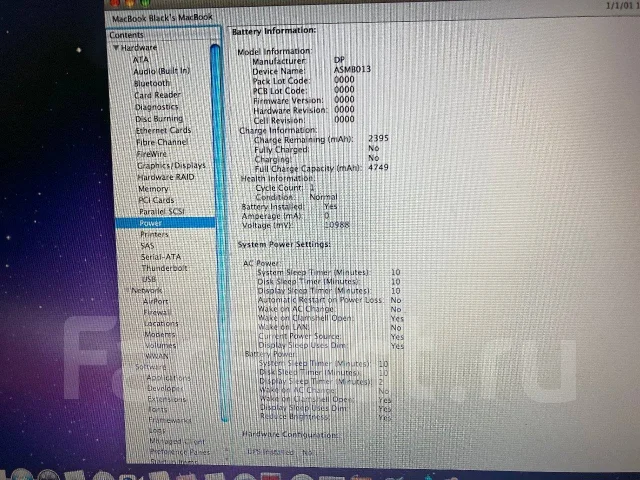The width and height of the screenshot is (640, 480).
Task: Open USB device information
Action: [x=149, y=280]
